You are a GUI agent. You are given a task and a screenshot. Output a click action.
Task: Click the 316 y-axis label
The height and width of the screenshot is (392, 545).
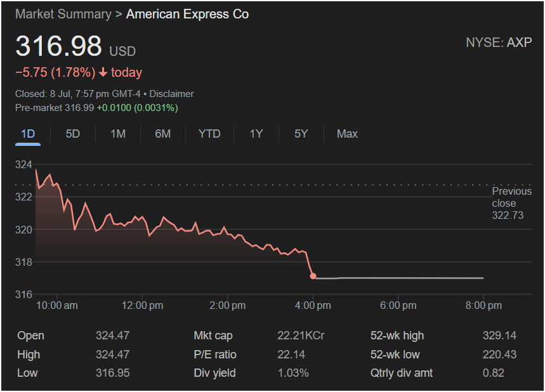tap(23, 295)
